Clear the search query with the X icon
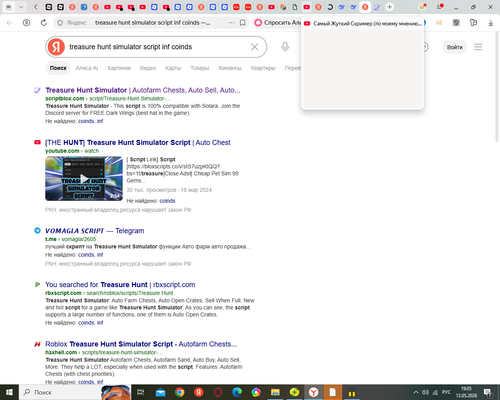Screen dimensions: 500x400 (255, 47)
